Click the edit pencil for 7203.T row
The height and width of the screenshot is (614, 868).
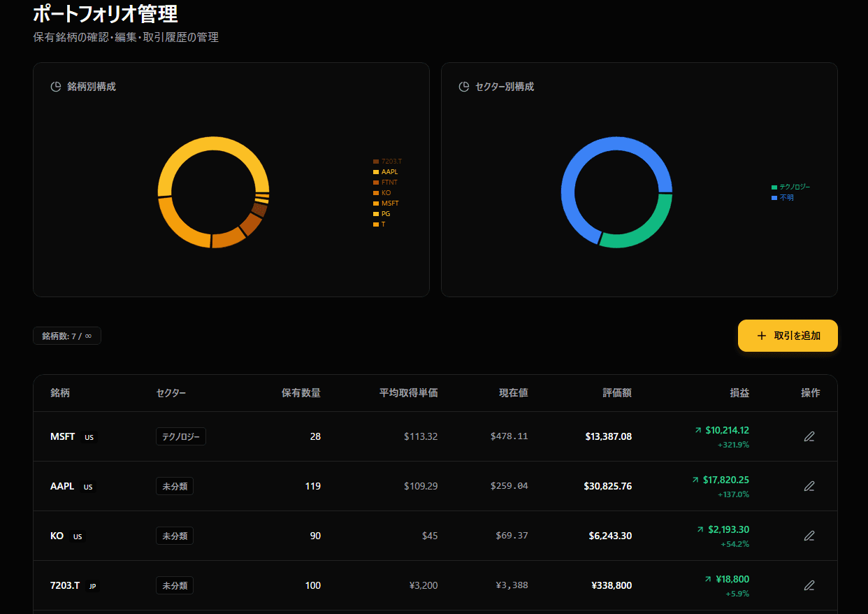pyautogui.click(x=809, y=585)
